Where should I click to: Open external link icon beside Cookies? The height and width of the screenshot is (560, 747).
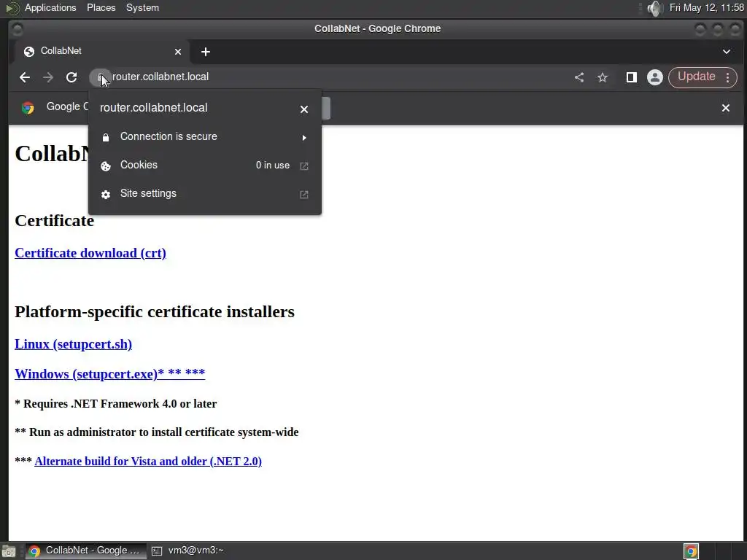tap(304, 166)
